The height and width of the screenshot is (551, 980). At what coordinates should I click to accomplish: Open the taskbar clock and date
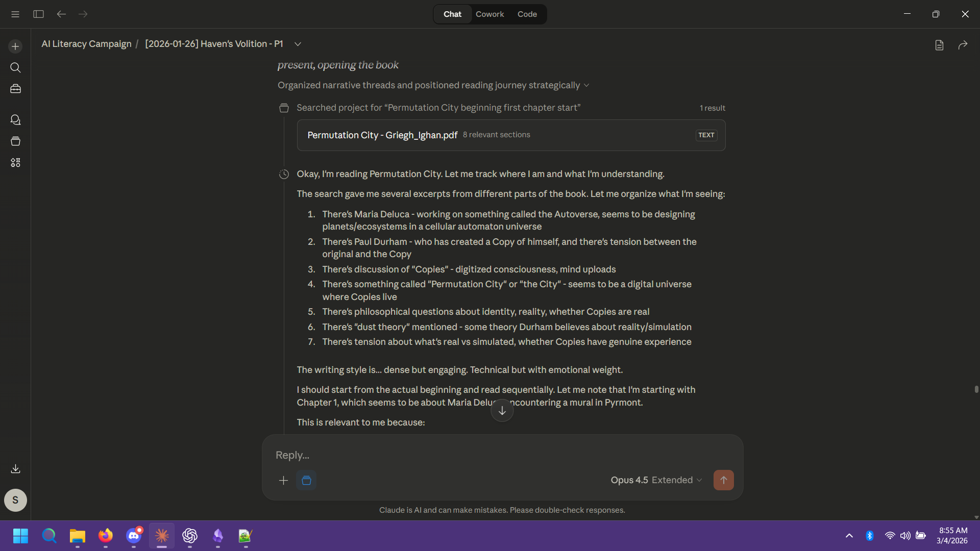[952, 536]
